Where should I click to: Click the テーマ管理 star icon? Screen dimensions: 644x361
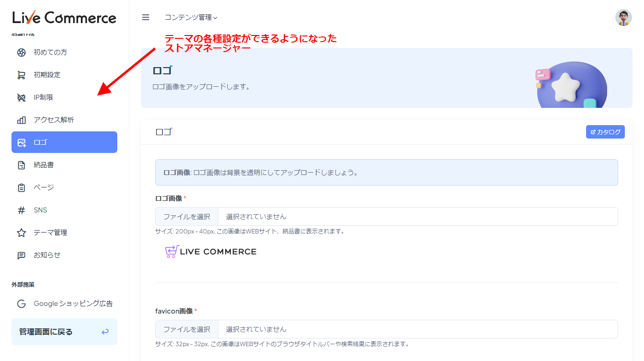[22, 233]
